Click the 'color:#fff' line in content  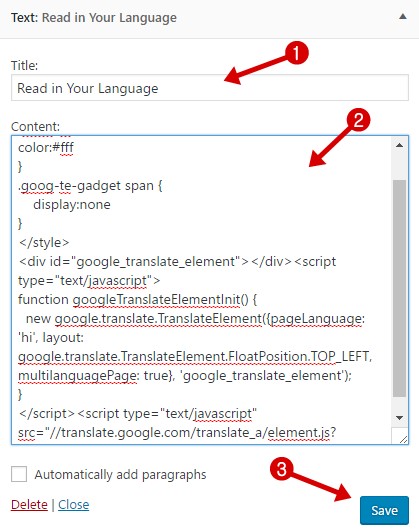tap(46, 148)
